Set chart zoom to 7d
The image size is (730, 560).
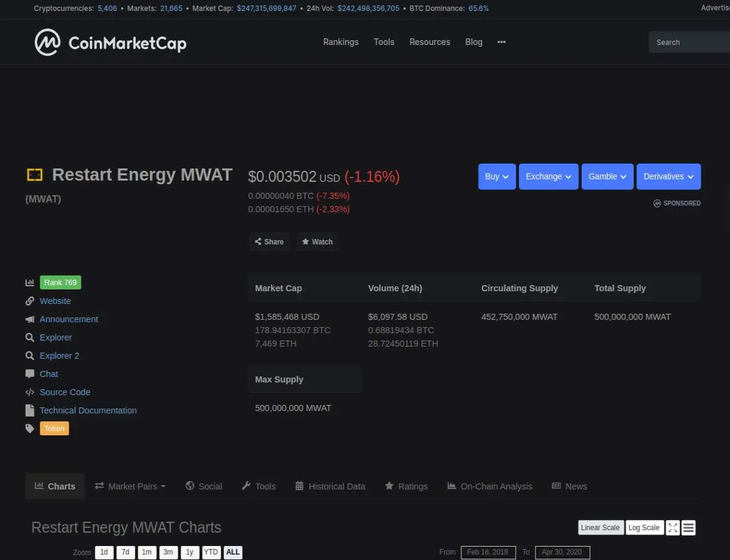(x=125, y=552)
